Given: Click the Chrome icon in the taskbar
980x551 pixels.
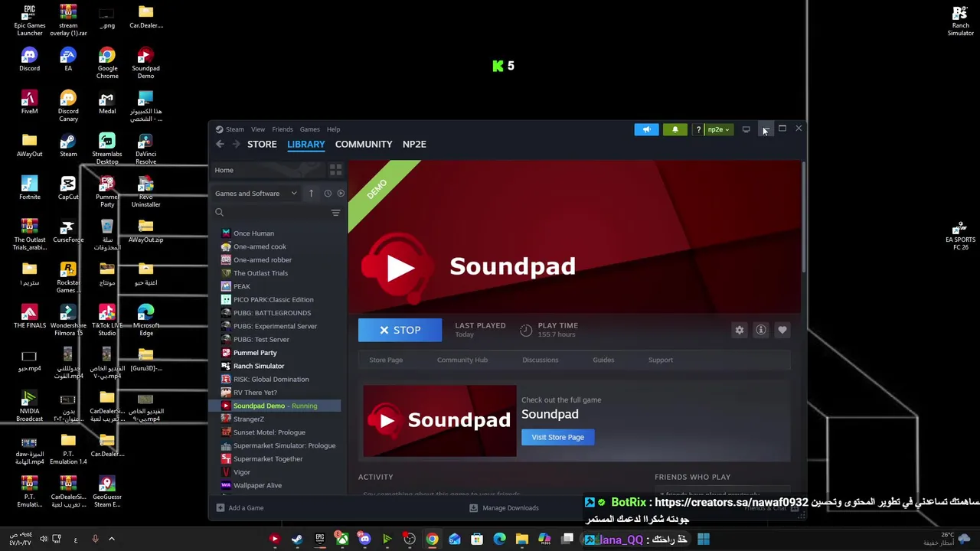Looking at the screenshot, I should (x=432, y=540).
